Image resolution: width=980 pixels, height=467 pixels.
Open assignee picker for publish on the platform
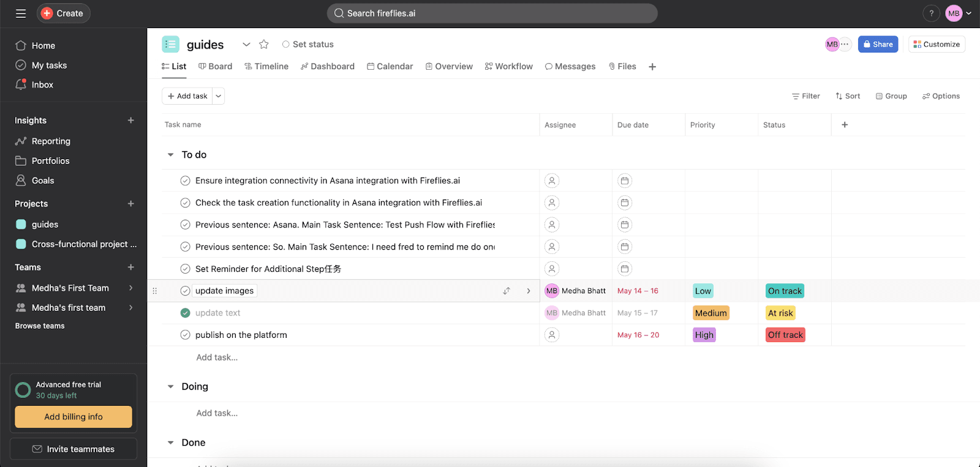click(x=552, y=335)
